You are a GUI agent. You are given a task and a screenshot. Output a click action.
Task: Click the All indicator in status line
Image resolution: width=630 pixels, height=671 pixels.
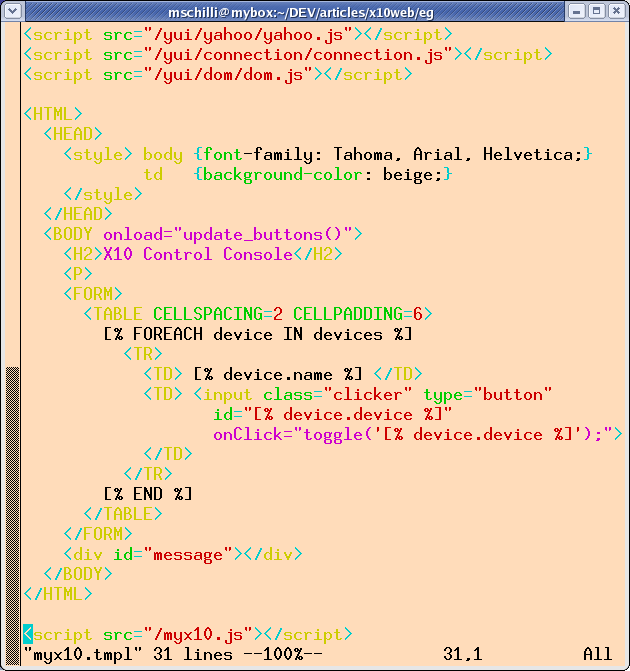click(597, 655)
